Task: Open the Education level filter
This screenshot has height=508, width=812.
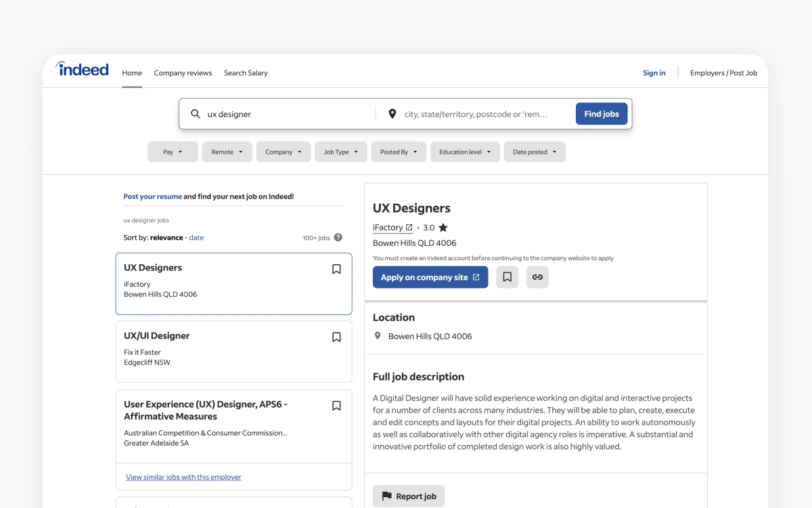Action: tap(465, 152)
